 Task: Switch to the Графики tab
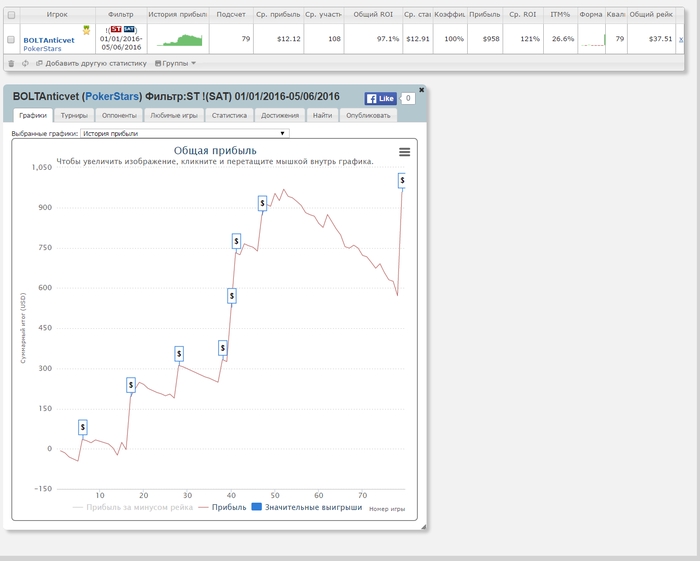33,115
